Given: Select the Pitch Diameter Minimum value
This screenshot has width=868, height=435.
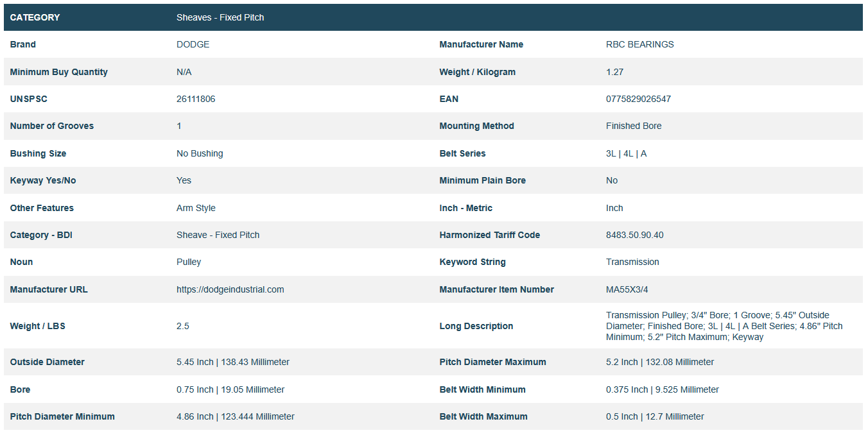Looking at the screenshot, I should pos(235,416).
